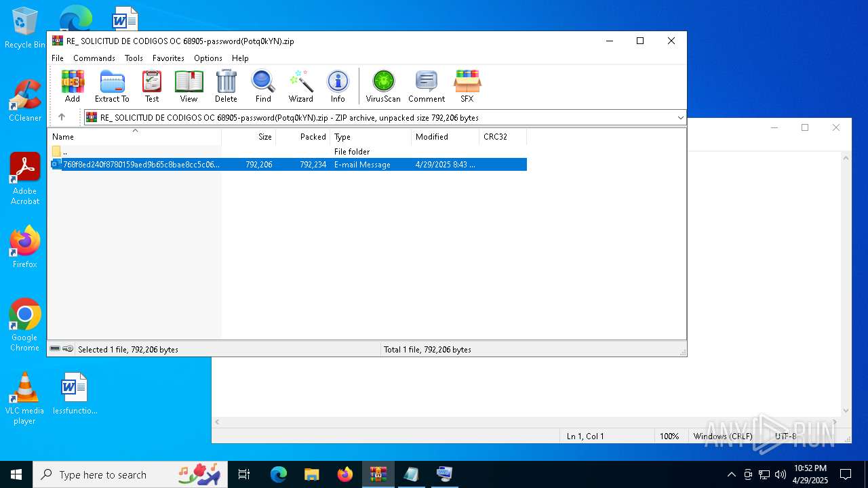Launch the Wizard tool
The width and height of the screenshot is (868, 488).
click(301, 86)
